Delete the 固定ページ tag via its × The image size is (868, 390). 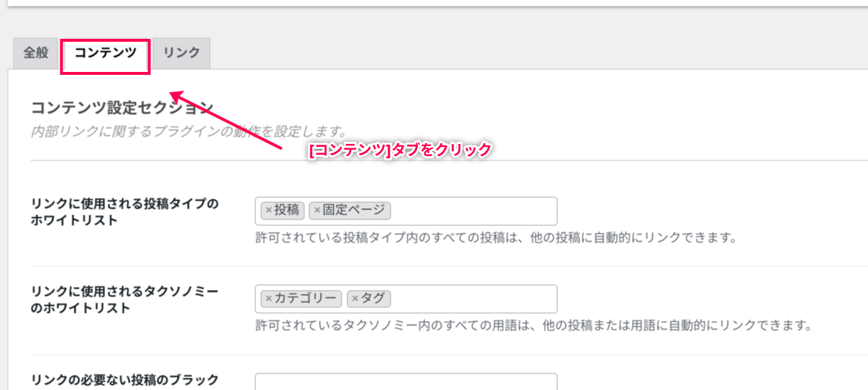click(316, 211)
